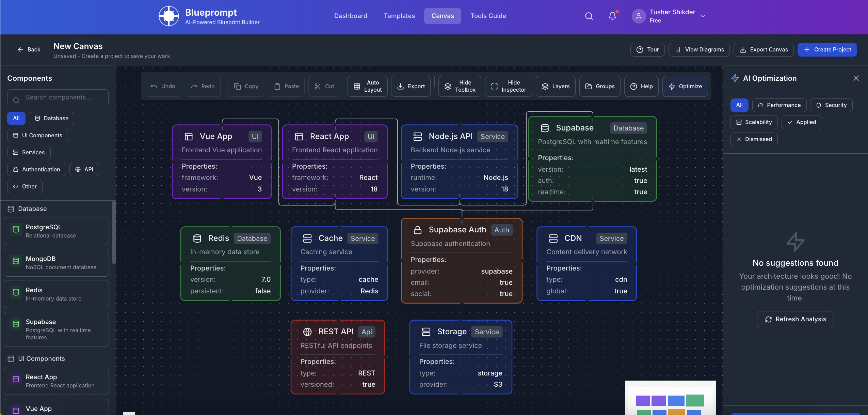Viewport: 868px width, 415px height.
Task: Click the Create Project button
Action: 827,49
